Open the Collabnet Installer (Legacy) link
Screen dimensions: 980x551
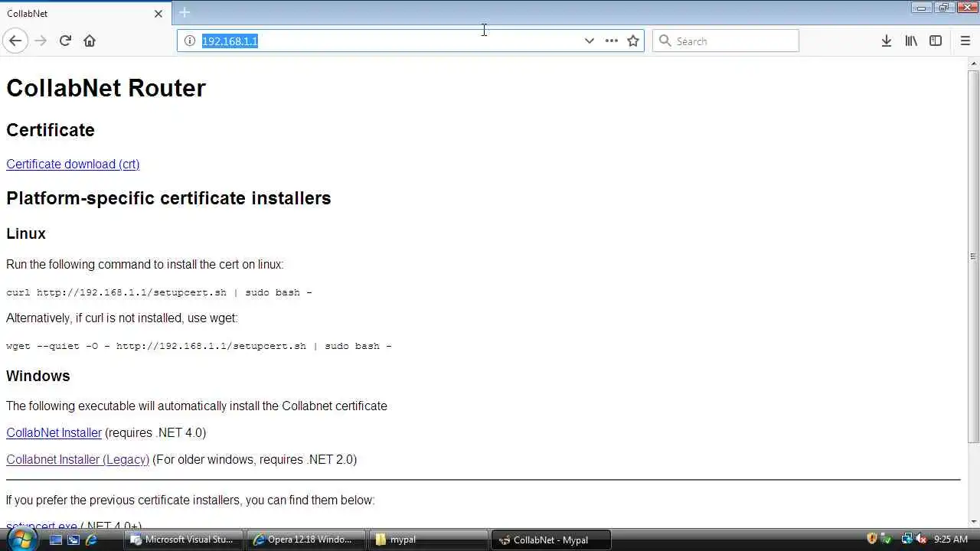(x=77, y=459)
